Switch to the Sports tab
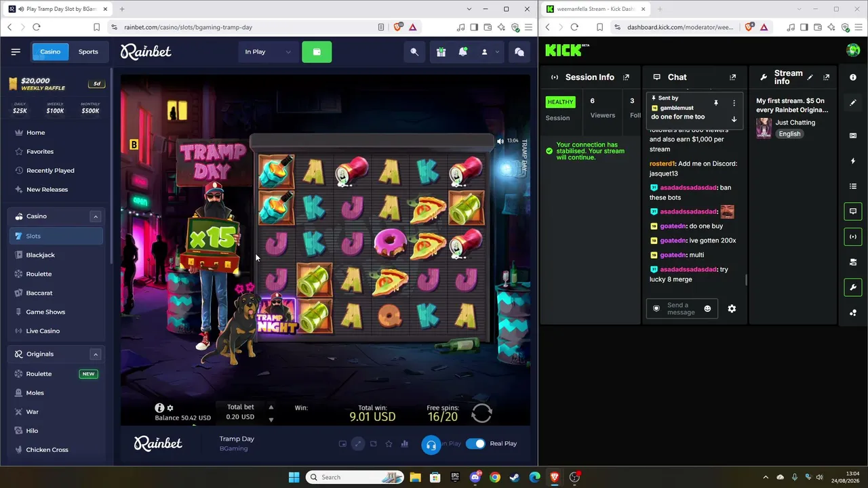Screen dimensions: 868x488 [x=88, y=52]
